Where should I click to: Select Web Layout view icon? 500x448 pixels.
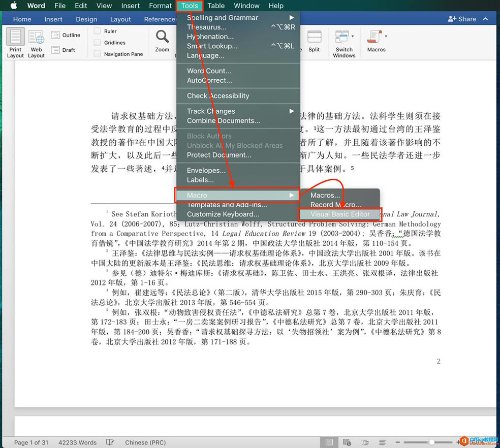(x=36, y=43)
